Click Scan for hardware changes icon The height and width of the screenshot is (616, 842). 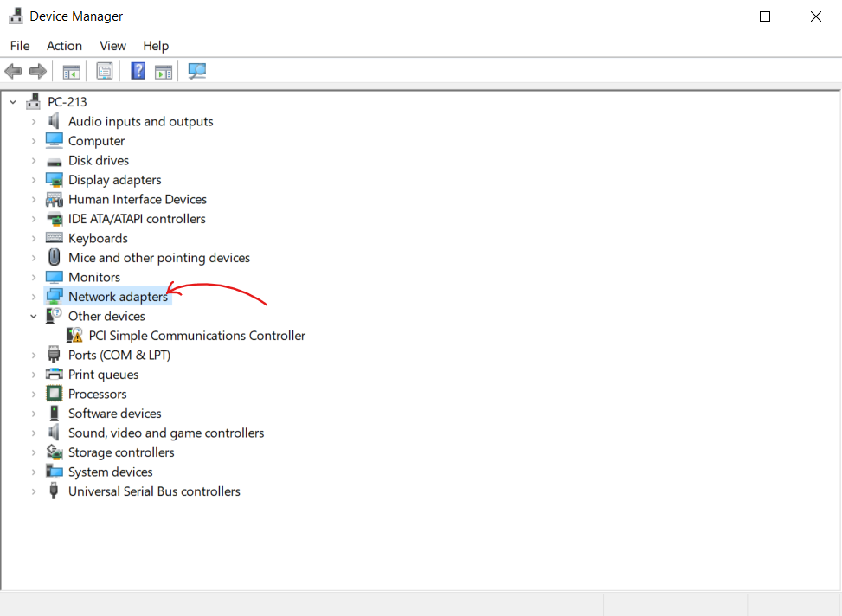pyautogui.click(x=197, y=72)
